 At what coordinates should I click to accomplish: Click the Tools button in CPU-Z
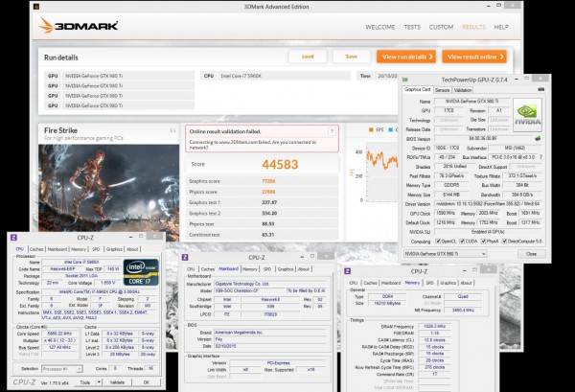coord(85,382)
